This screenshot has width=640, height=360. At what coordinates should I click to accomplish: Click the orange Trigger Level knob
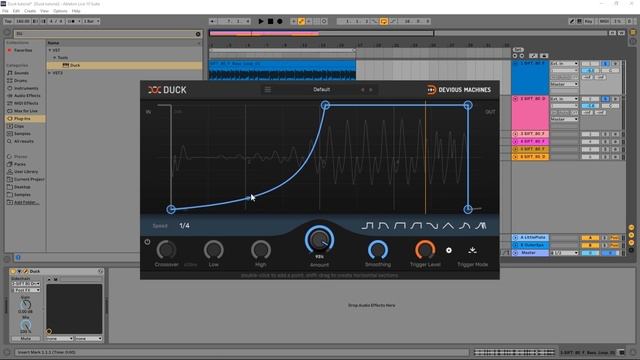[425, 250]
